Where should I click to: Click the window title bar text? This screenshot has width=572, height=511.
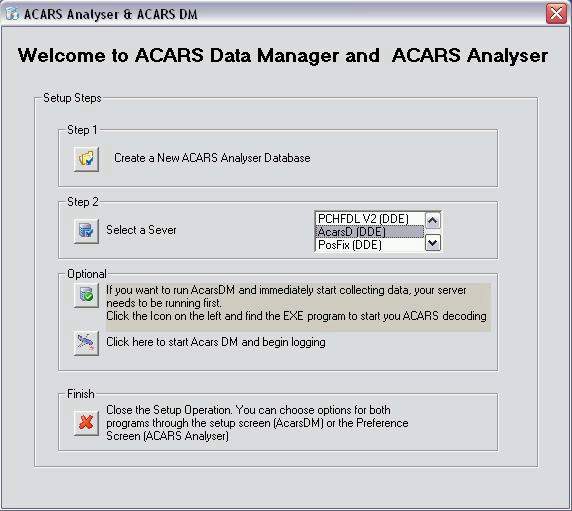tap(111, 14)
